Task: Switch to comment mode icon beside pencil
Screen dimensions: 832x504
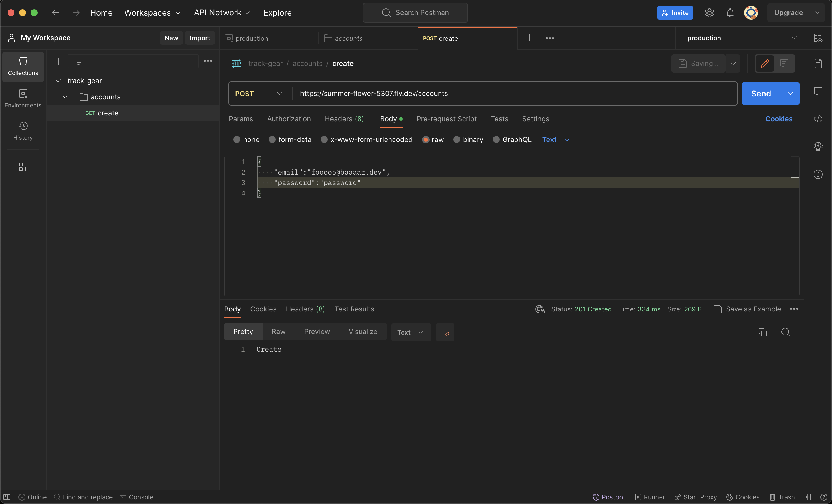Action: [784, 64]
